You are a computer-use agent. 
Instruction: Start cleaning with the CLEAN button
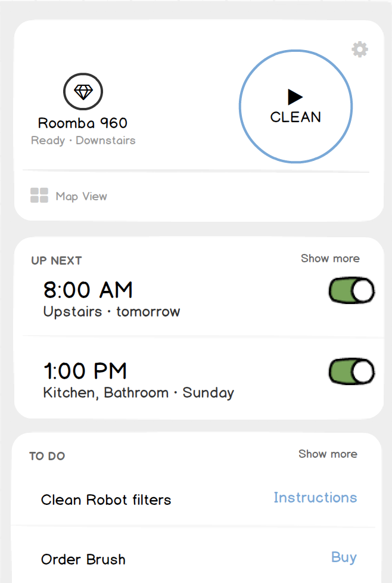pos(295,106)
